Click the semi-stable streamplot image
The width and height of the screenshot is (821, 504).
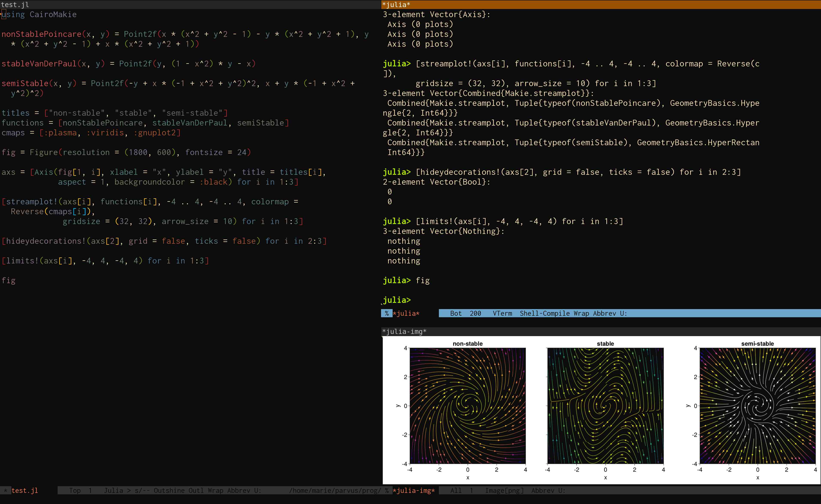click(x=757, y=406)
